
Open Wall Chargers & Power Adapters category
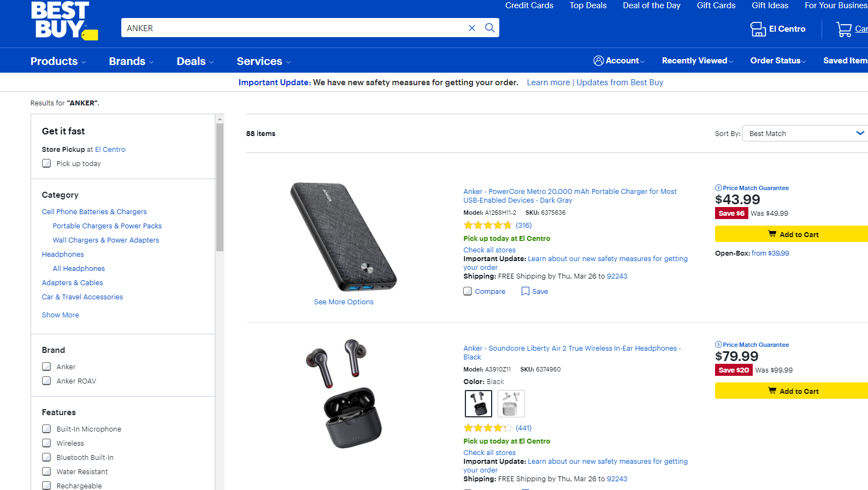(106, 240)
